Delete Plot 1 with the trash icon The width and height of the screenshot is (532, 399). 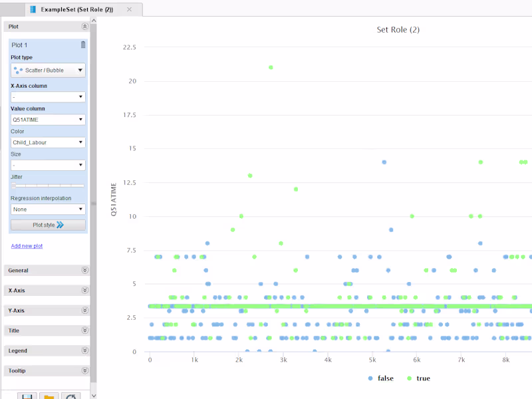[83, 45]
